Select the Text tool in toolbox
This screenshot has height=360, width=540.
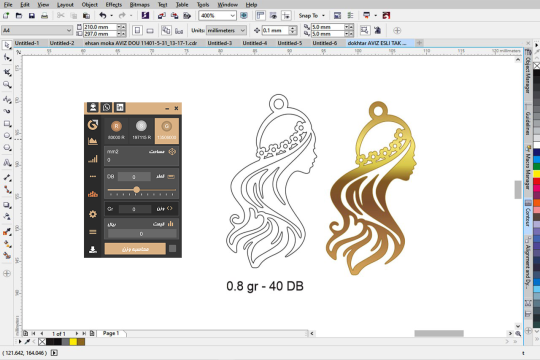click(x=7, y=162)
